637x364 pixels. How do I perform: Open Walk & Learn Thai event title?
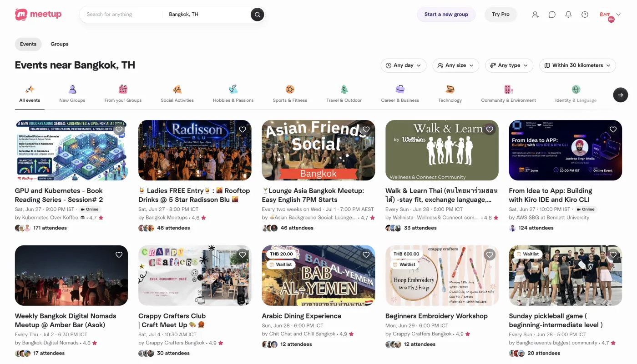click(441, 195)
